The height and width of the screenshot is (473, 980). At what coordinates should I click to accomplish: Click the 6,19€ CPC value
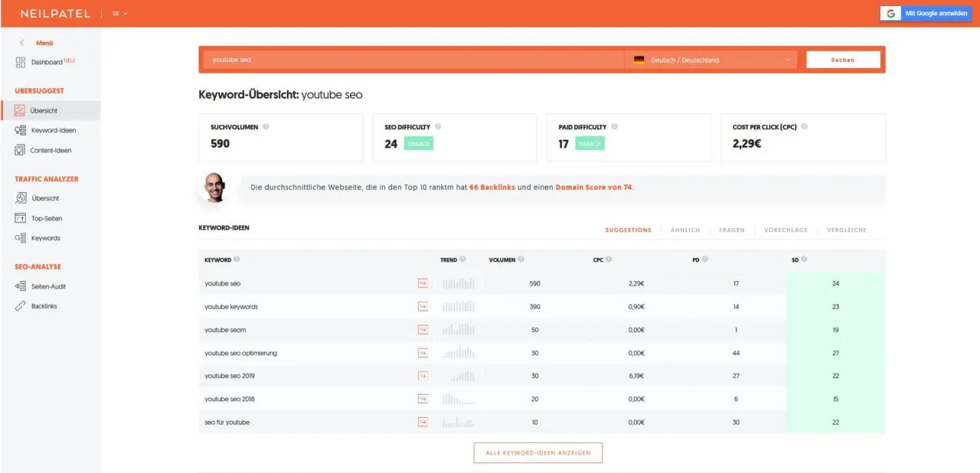[x=635, y=376]
